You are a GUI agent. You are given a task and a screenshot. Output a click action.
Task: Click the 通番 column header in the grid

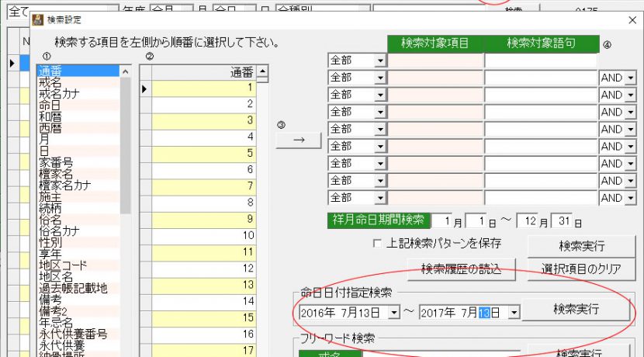[204, 72]
